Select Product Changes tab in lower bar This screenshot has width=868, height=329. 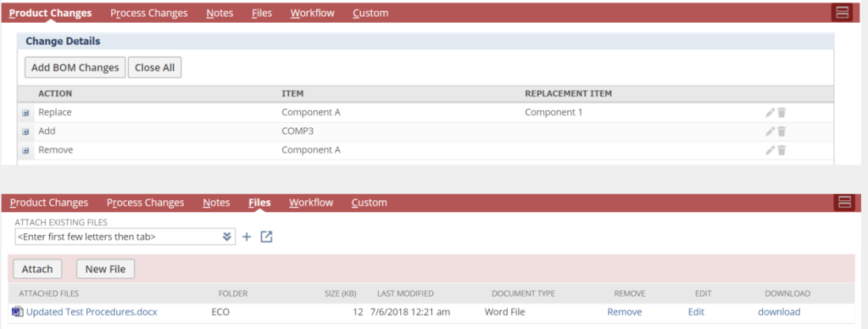pos(49,202)
